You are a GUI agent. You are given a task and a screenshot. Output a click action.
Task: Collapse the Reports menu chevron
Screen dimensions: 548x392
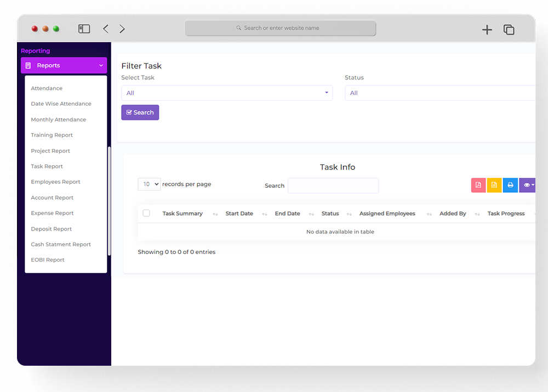pyautogui.click(x=101, y=65)
